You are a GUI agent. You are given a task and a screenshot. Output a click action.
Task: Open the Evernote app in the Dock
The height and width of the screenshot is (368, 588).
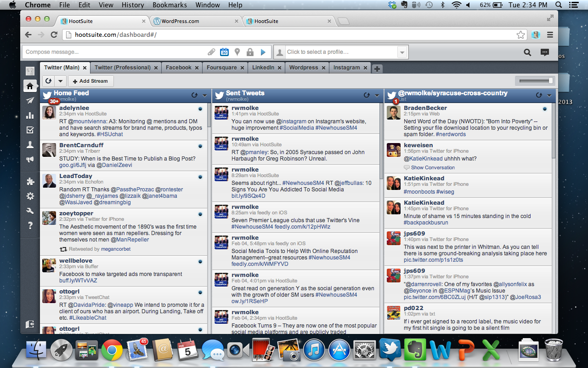[x=415, y=351]
